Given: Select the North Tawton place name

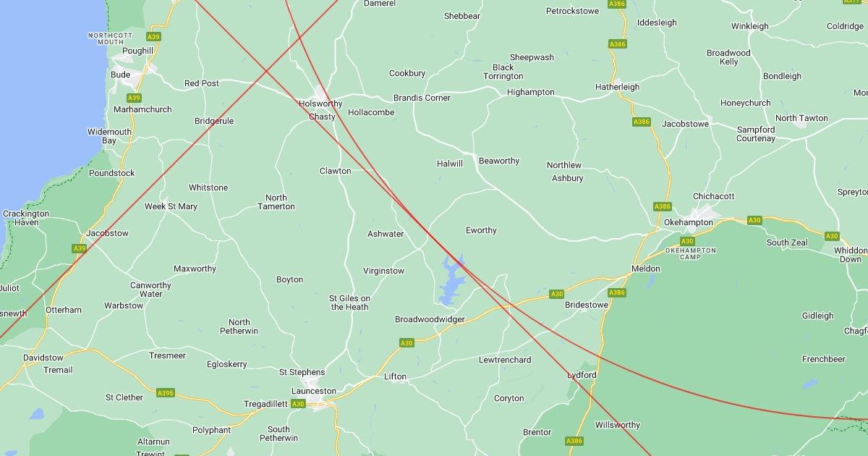Looking at the screenshot, I should coord(801,118).
